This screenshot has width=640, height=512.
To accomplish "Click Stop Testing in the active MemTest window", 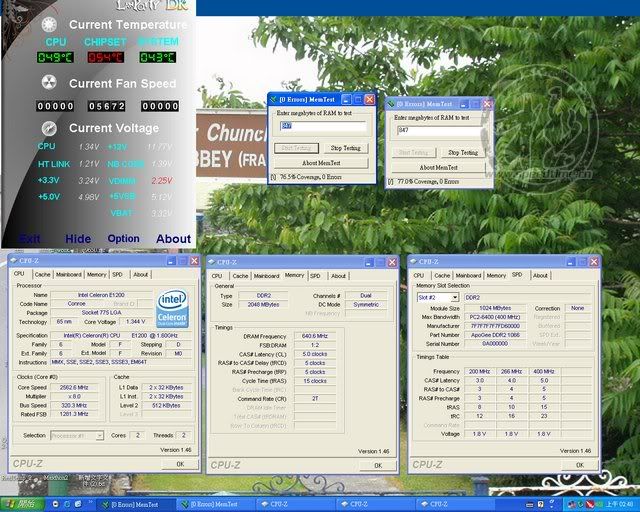I will (x=346, y=148).
